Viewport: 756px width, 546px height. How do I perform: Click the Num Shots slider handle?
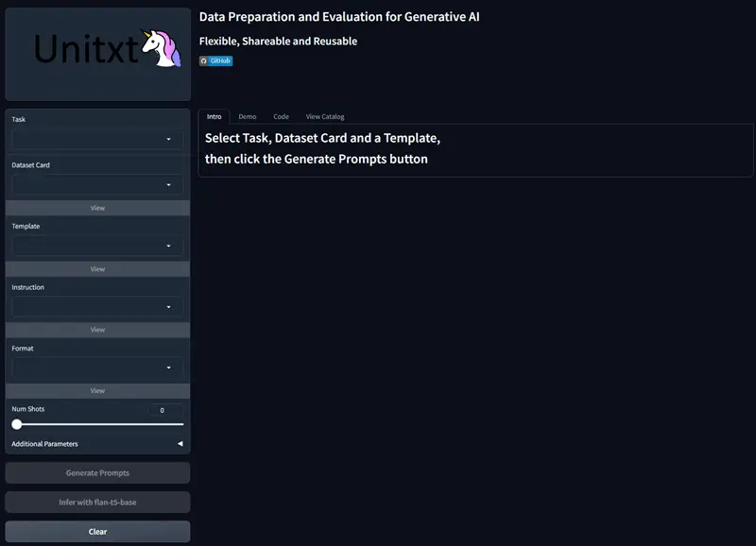tap(17, 425)
